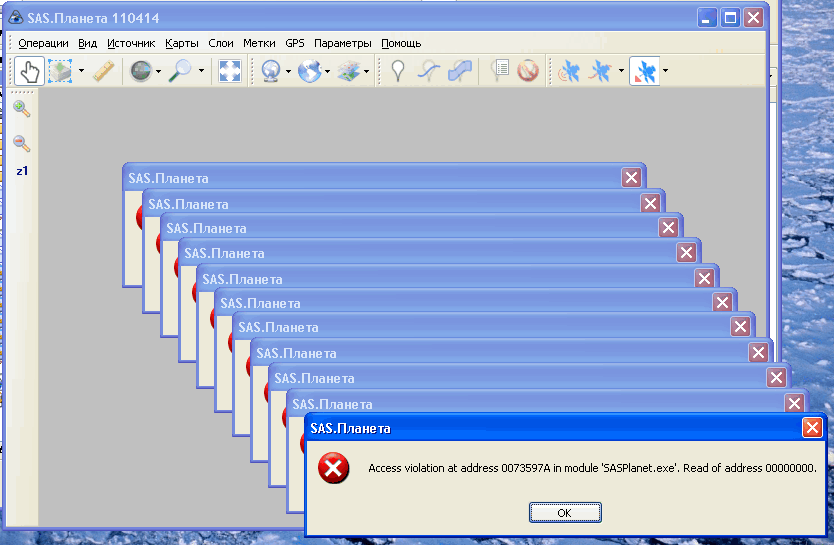Click the add placemark pin icon
The height and width of the screenshot is (545, 834).
(398, 71)
